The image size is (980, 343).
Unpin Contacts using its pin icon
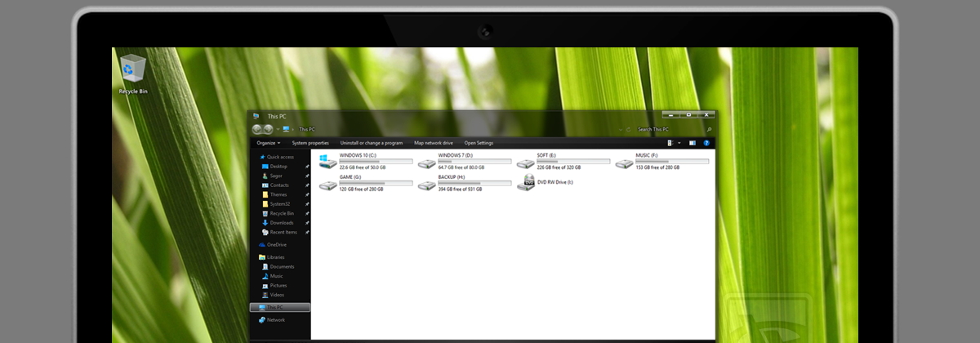point(307,185)
